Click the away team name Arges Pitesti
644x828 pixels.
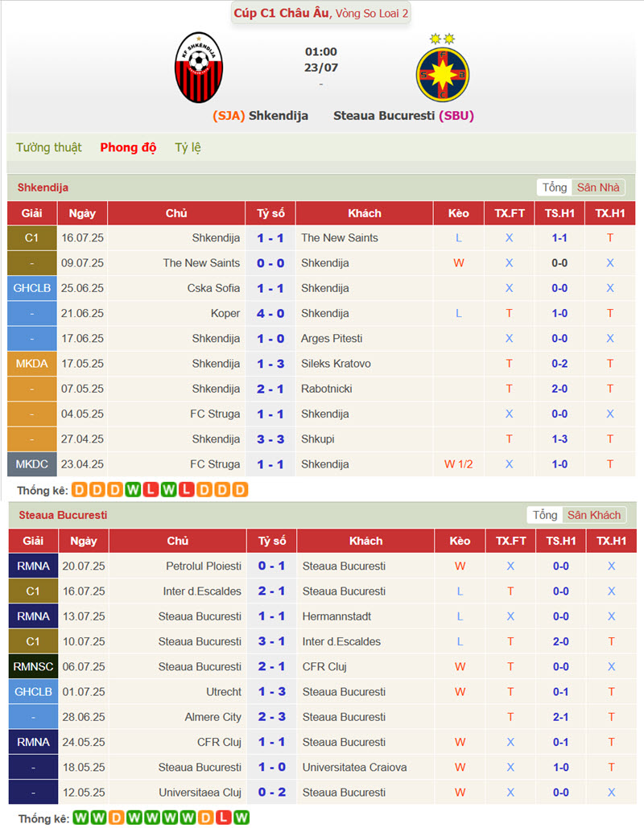(x=332, y=339)
